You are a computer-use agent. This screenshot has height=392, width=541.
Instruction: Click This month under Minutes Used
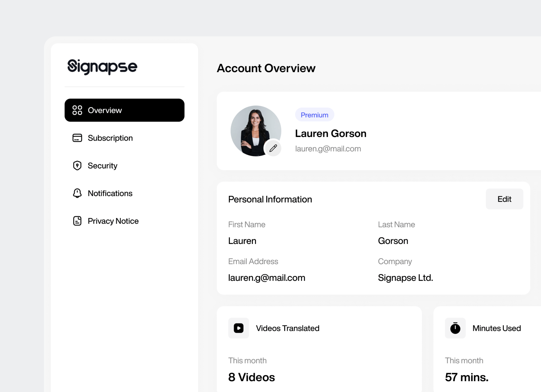point(464,360)
